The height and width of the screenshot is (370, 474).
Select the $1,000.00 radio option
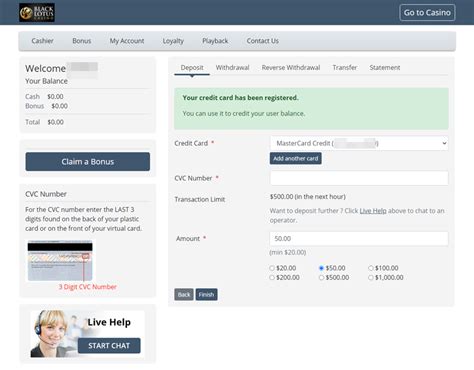click(x=371, y=277)
